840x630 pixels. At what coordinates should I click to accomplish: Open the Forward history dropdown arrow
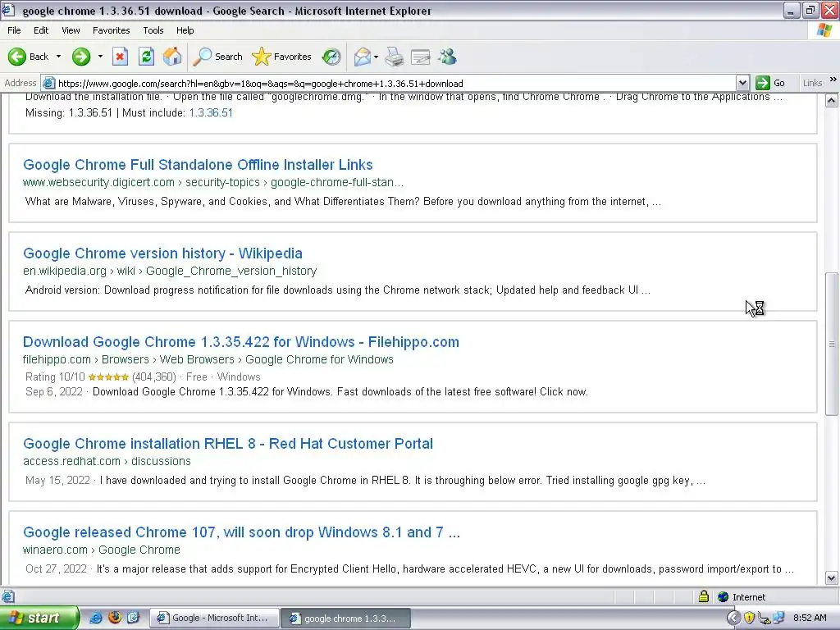(100, 57)
